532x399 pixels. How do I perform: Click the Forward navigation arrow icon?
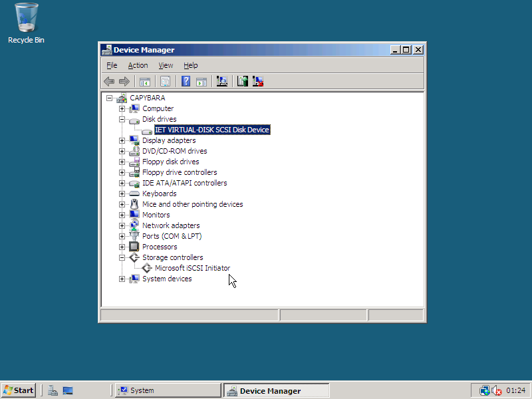pyautogui.click(x=125, y=81)
